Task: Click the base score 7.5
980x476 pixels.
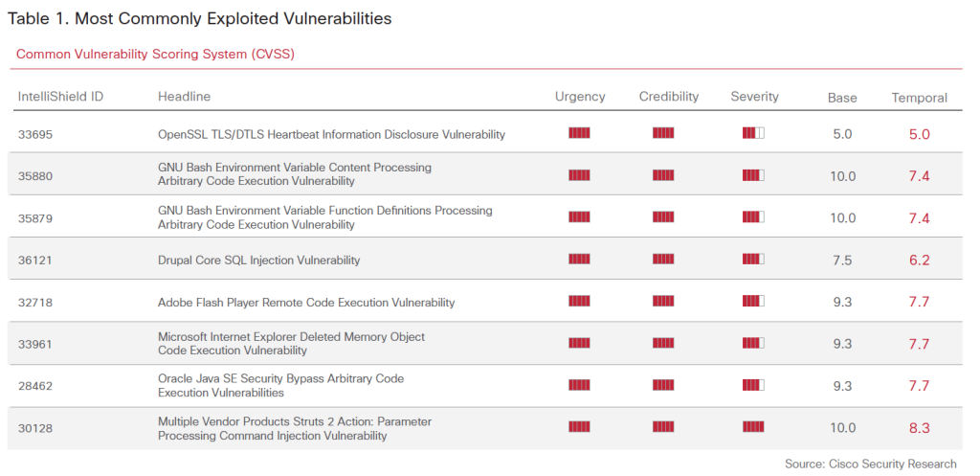Action: (x=842, y=261)
